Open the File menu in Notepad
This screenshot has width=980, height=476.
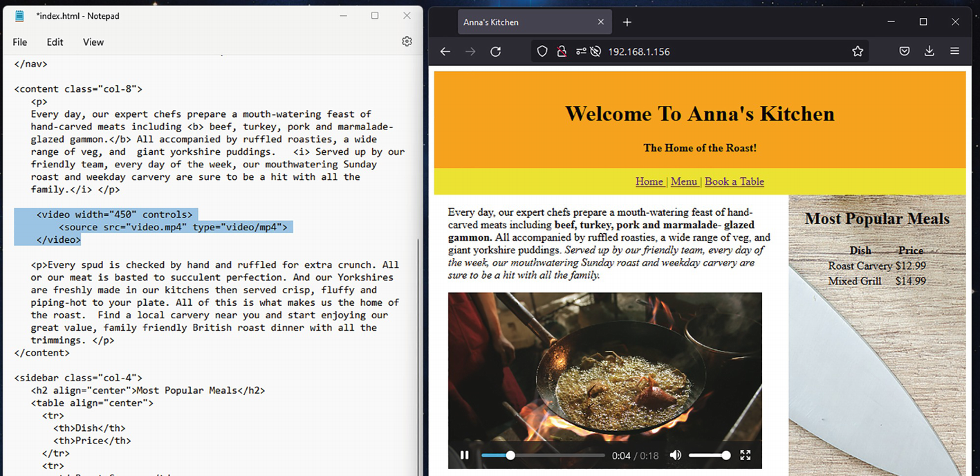[x=20, y=42]
